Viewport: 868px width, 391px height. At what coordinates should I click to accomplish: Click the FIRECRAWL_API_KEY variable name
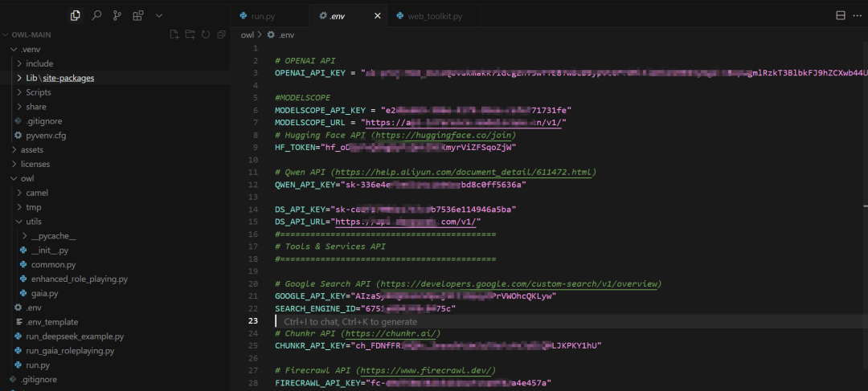[316, 383]
